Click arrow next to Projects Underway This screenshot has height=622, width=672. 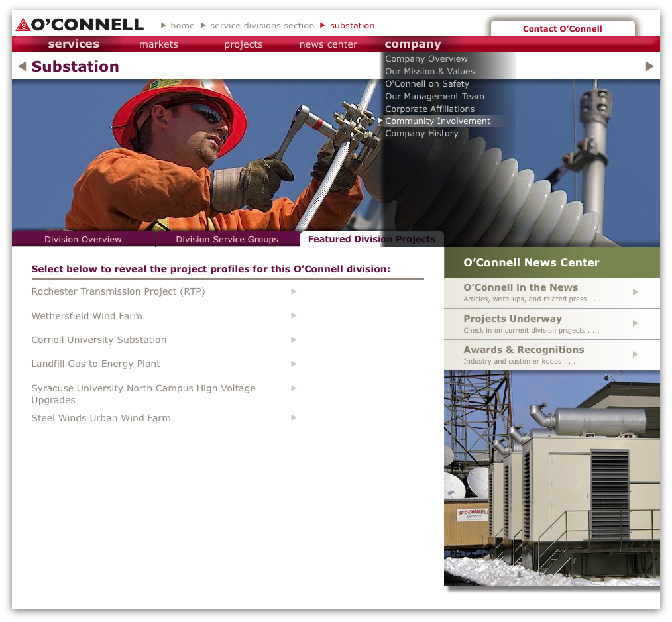point(635,323)
